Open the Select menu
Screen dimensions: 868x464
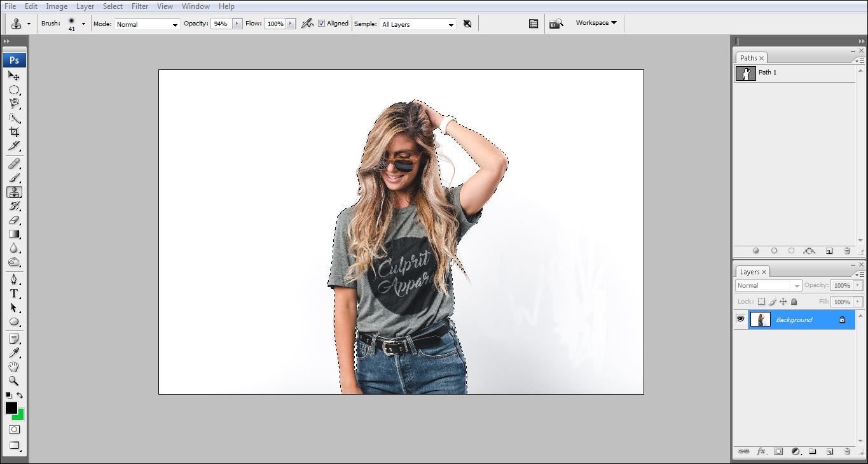113,6
